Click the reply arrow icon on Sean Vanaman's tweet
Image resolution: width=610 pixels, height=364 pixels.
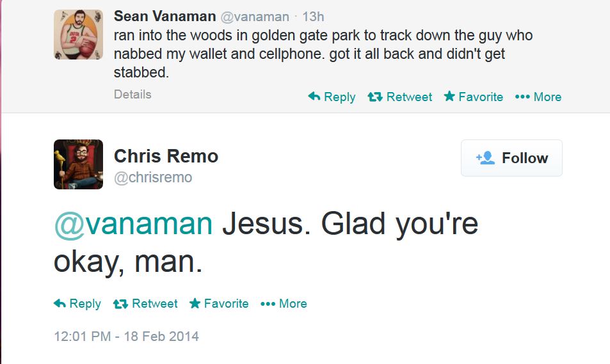coord(314,97)
